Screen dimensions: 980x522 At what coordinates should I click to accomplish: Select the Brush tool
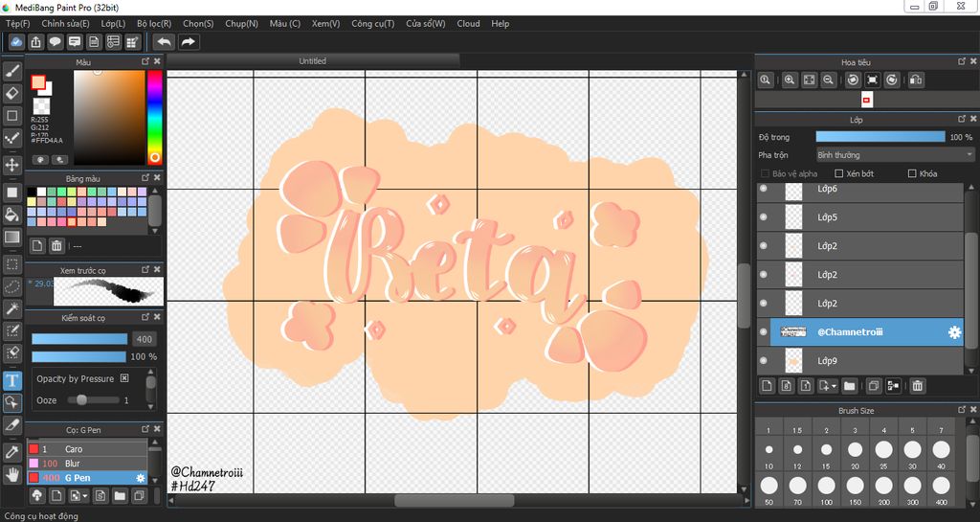[11, 71]
